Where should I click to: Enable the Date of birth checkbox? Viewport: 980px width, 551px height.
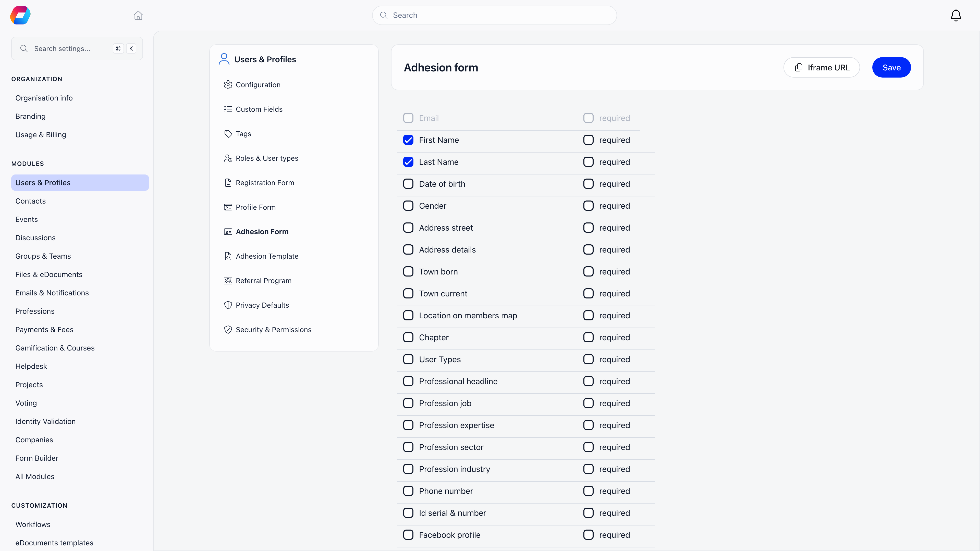pos(408,184)
